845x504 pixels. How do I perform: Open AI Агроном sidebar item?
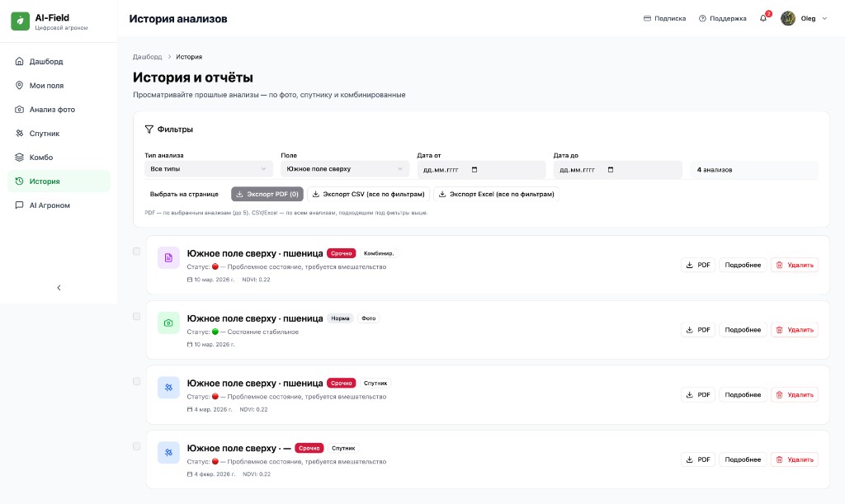[50, 205]
